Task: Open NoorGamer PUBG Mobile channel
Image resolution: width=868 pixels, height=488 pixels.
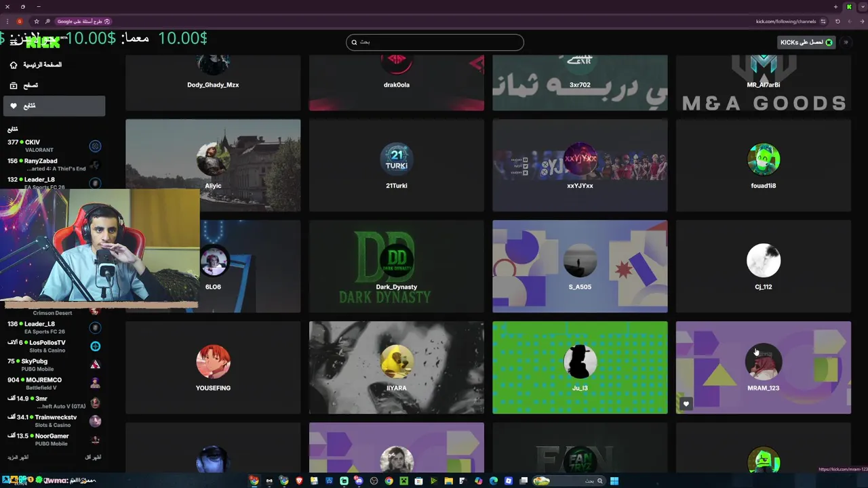Action: 54,439
